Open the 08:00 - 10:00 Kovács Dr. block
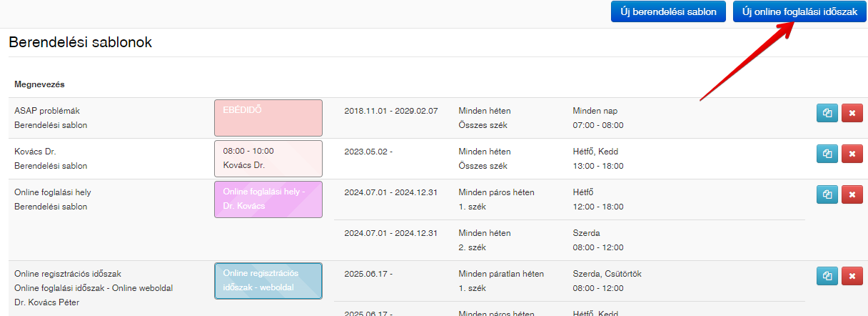 (x=268, y=159)
